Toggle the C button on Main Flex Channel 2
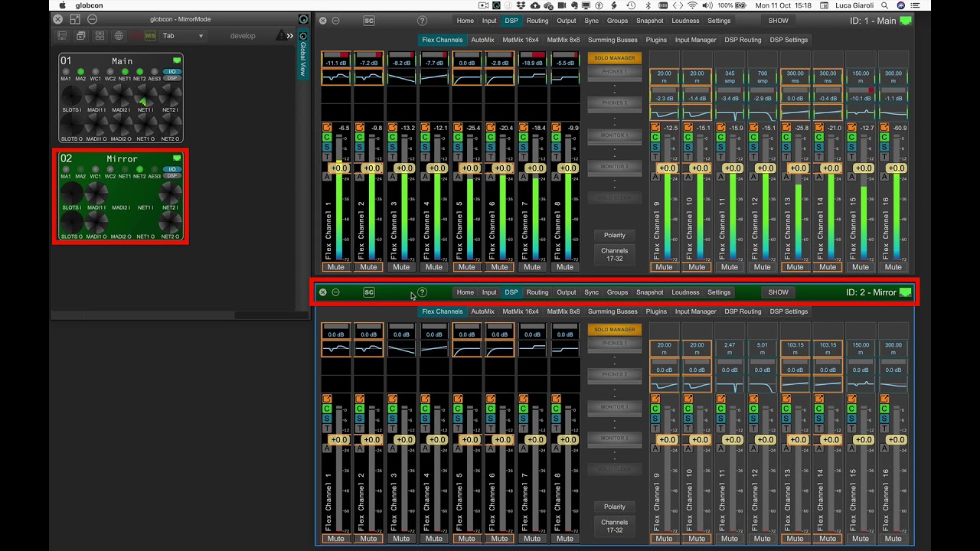The image size is (980, 551). click(x=360, y=137)
